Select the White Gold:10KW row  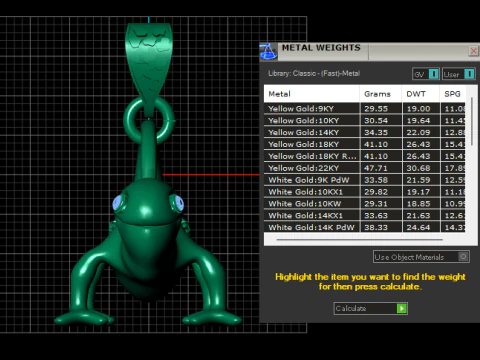[365, 204]
